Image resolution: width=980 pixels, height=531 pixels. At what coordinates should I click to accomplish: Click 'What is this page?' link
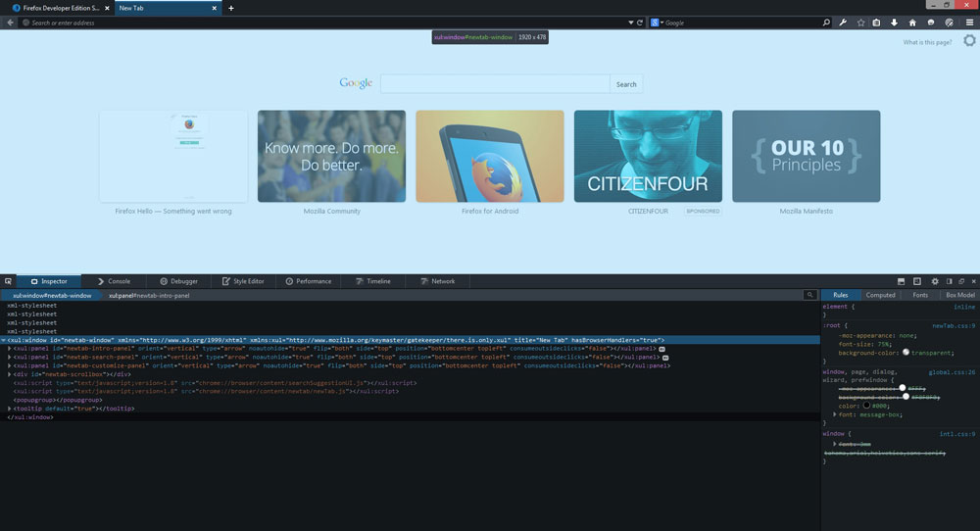(x=927, y=42)
